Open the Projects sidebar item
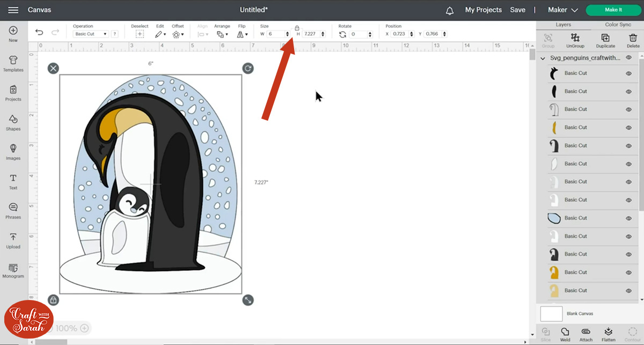The width and height of the screenshot is (644, 345). [x=13, y=93]
